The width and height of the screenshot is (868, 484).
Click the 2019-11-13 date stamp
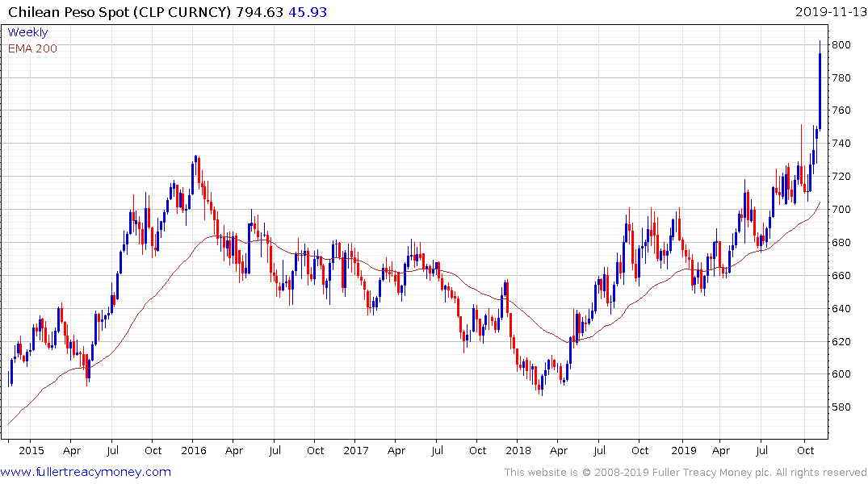pos(829,11)
